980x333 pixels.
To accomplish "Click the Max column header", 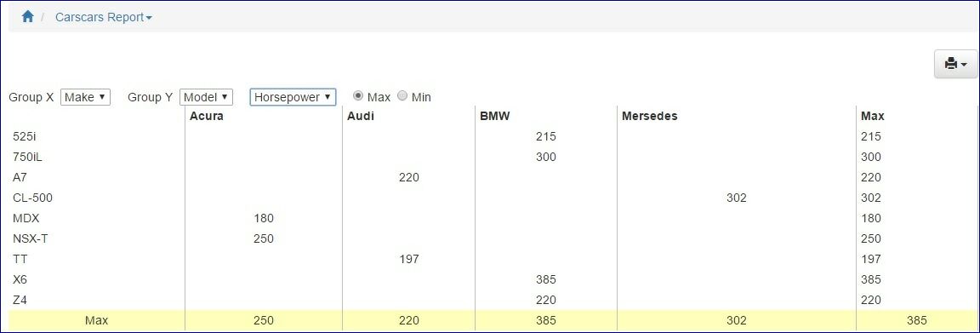I will coord(873,116).
